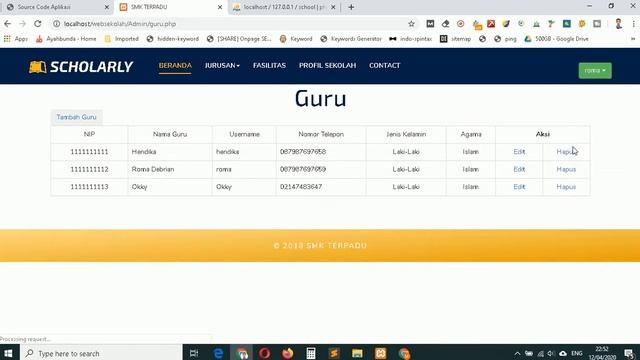The height and width of the screenshot is (360, 640).
Task: Open the indo-spintax bookmark
Action: point(411,39)
